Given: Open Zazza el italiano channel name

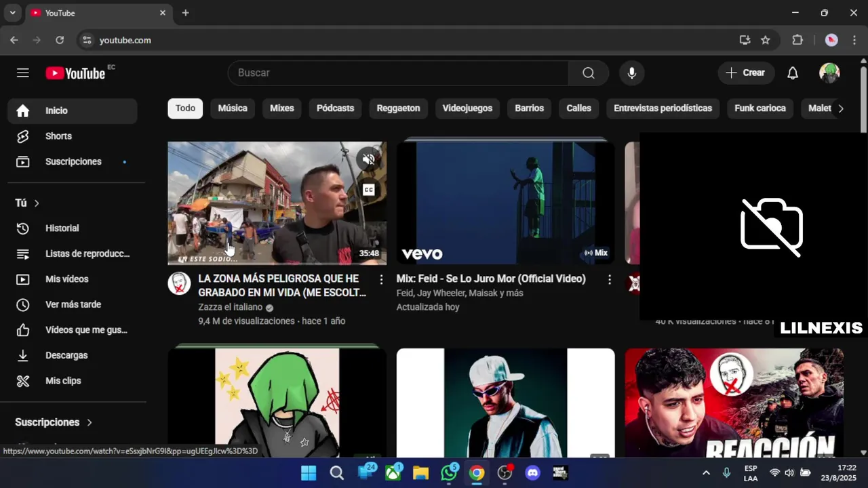Looking at the screenshot, I should (231, 307).
